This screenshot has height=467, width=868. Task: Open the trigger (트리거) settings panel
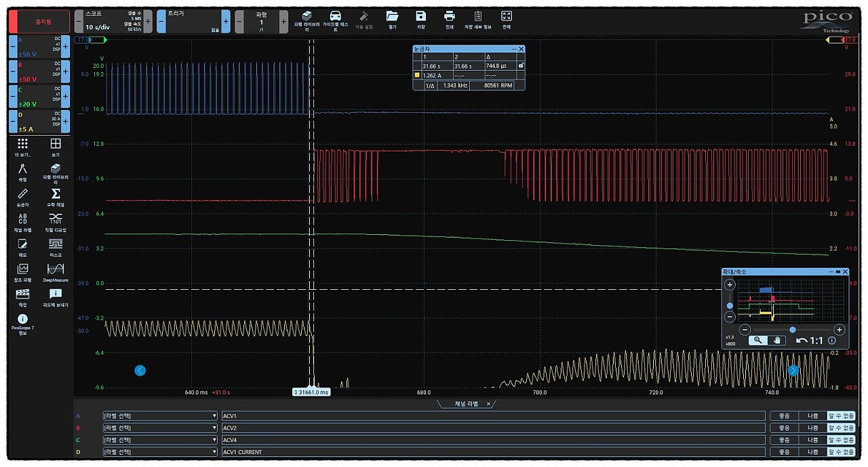(193, 22)
